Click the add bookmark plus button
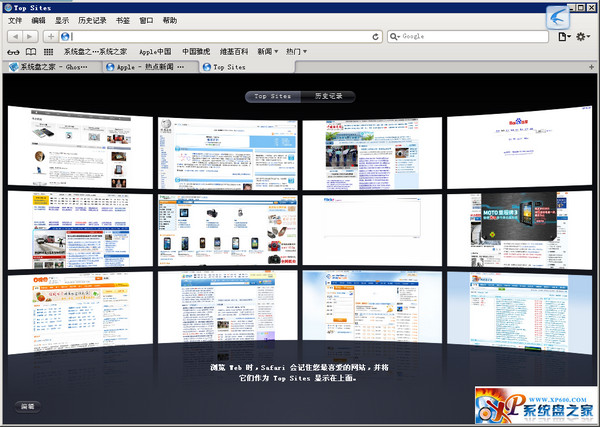Image resolution: width=600 pixels, height=427 pixels. pos(51,36)
